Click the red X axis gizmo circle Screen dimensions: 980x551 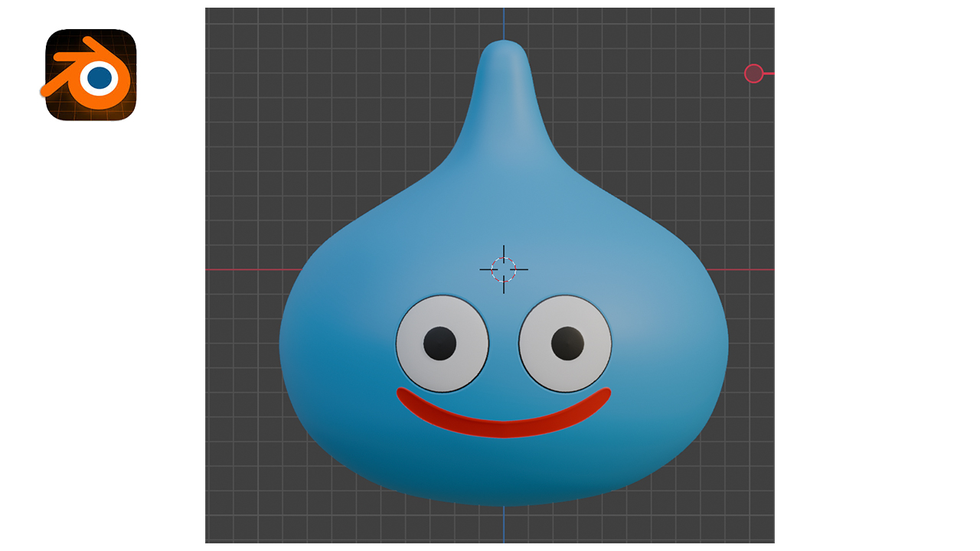coord(753,73)
